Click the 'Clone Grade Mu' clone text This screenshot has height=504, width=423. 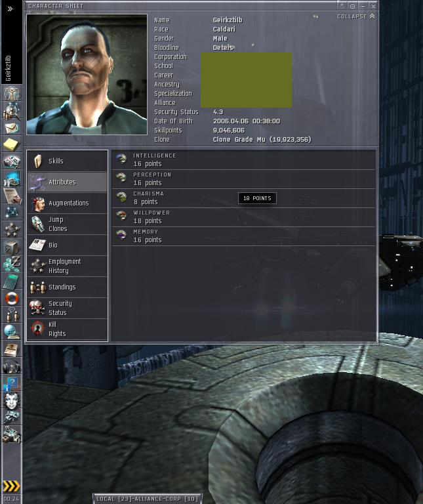pos(262,140)
